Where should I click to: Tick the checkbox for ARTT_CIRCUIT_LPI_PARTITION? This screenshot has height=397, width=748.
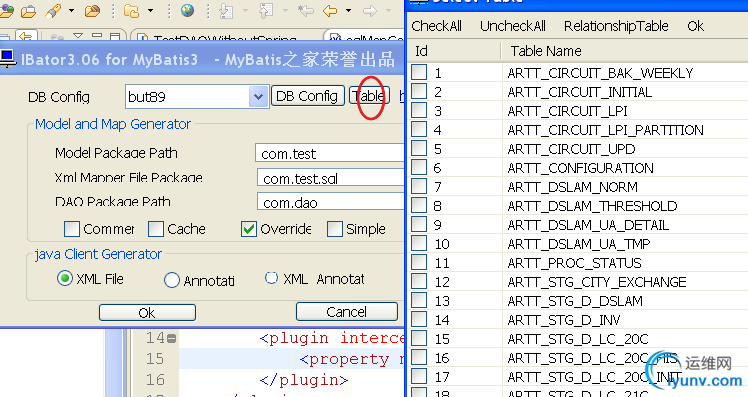click(x=419, y=129)
